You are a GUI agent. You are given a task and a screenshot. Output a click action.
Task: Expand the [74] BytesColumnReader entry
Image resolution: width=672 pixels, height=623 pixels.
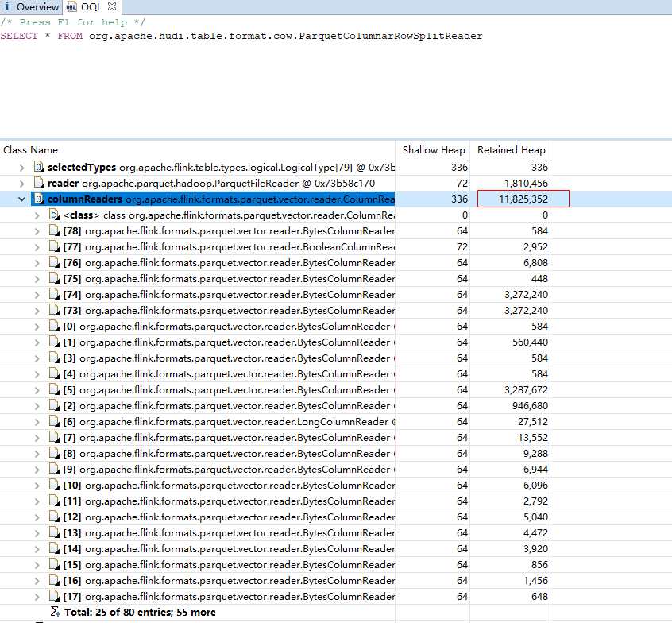[37, 295]
